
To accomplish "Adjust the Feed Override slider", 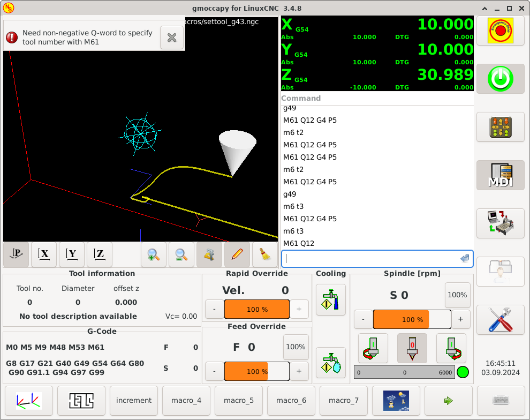I will point(257,371).
